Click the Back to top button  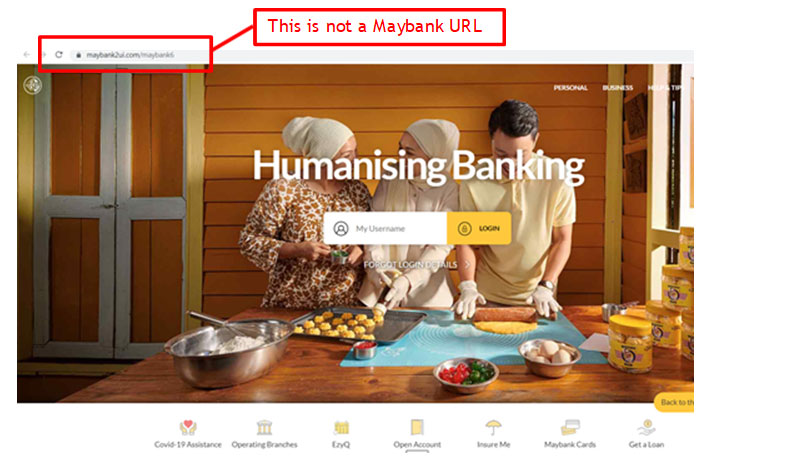pos(674,402)
